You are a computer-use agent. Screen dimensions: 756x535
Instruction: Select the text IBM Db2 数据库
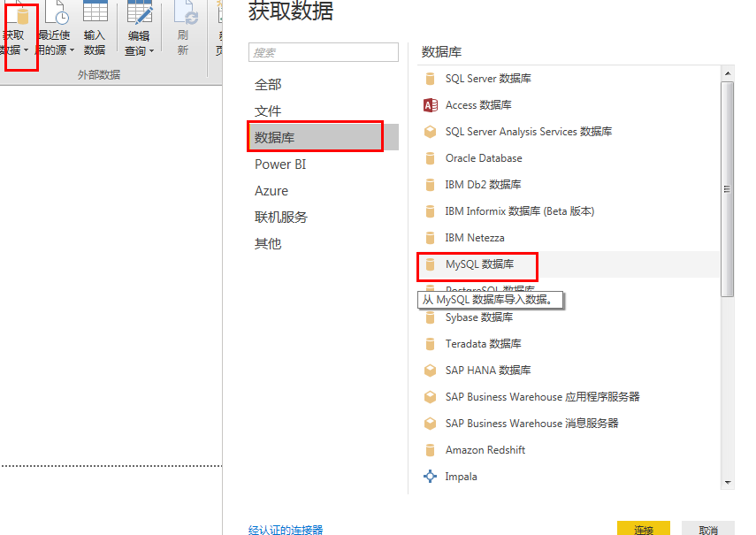point(483,185)
